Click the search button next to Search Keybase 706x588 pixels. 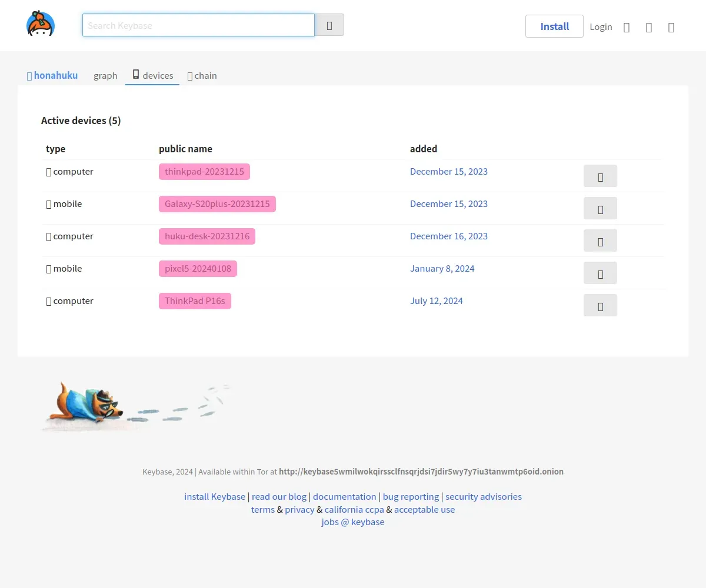tap(329, 25)
